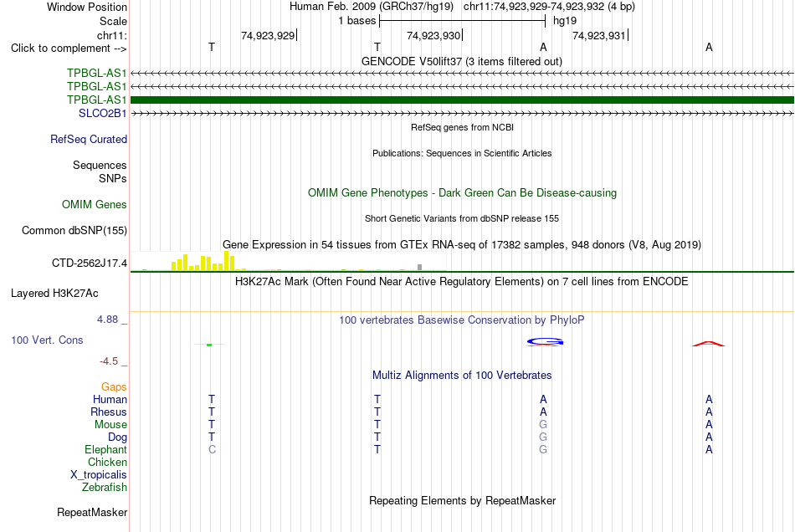Click the Zebrafish species label
Viewport: 795px width, 532px height.
point(105,487)
